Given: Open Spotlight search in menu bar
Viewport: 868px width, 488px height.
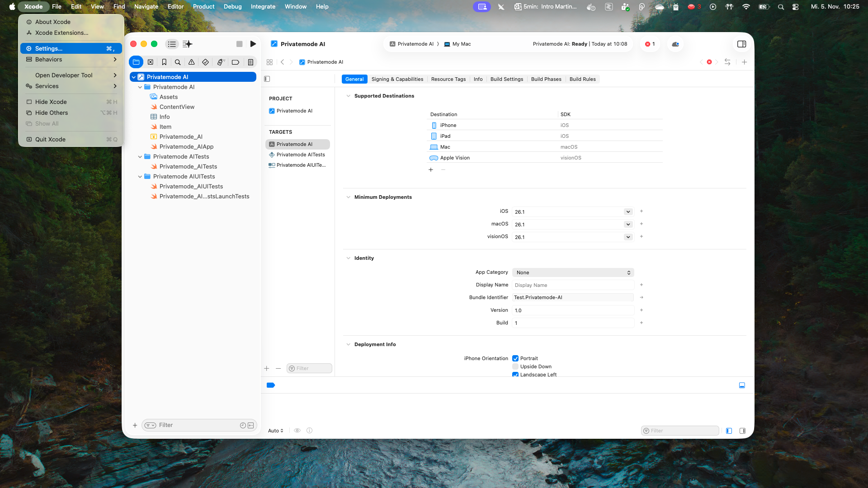Looking at the screenshot, I should click(x=781, y=6).
